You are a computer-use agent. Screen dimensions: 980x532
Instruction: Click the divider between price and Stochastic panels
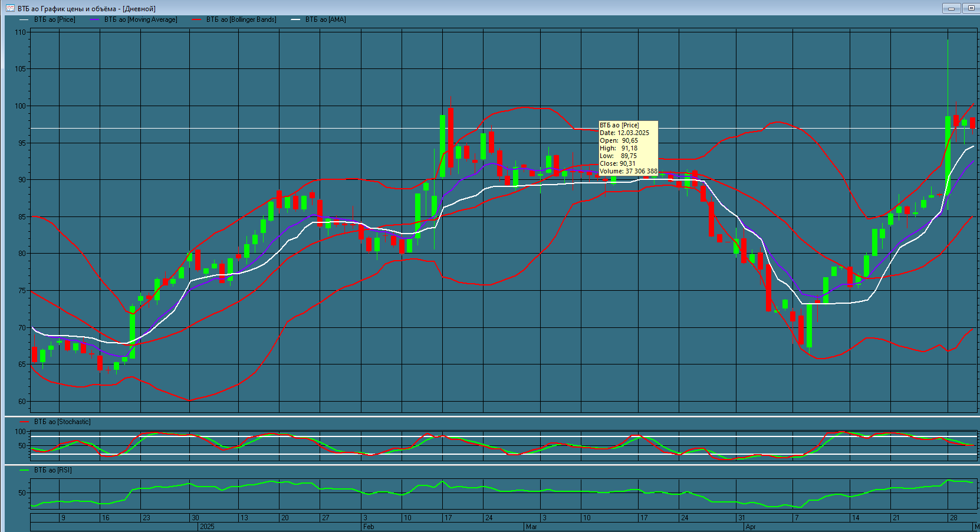489,416
